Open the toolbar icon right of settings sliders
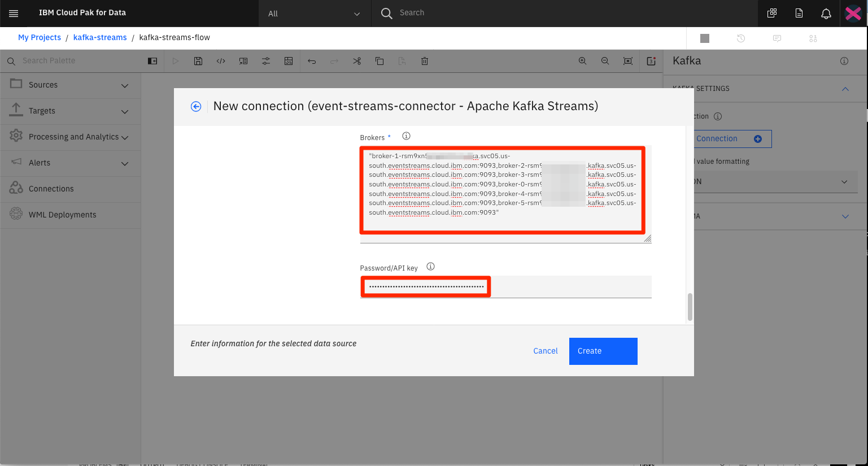Image resolution: width=868 pixels, height=466 pixels. click(289, 61)
